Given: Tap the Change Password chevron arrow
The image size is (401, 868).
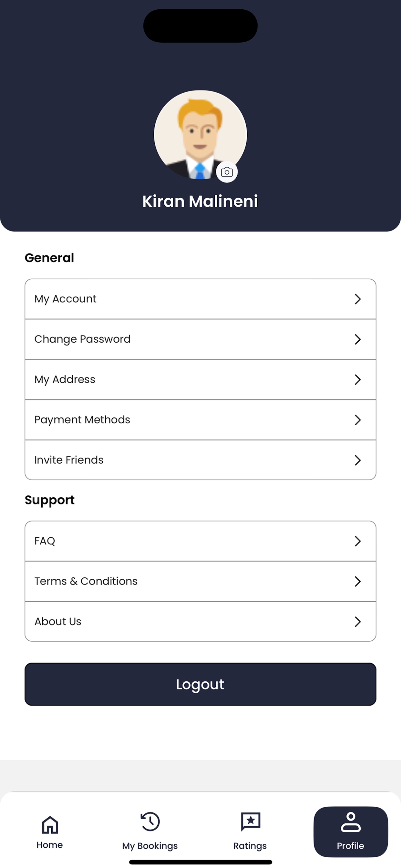Looking at the screenshot, I should coord(357,339).
